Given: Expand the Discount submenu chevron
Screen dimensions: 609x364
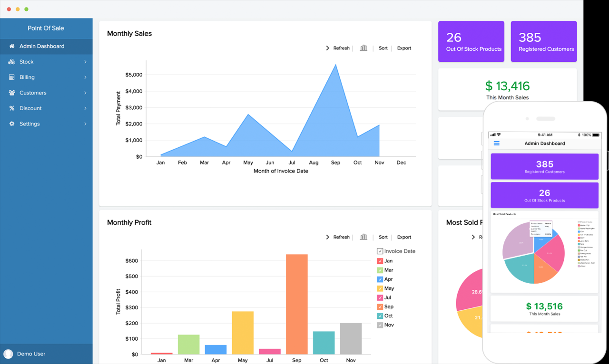Looking at the screenshot, I should 86,108.
